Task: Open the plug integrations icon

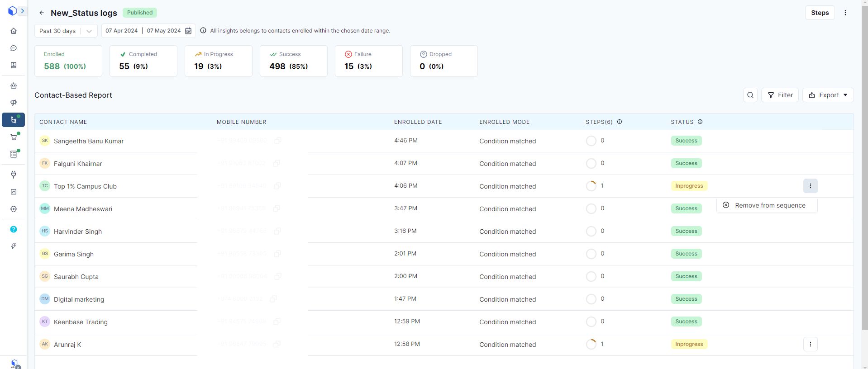Action: 14,175
